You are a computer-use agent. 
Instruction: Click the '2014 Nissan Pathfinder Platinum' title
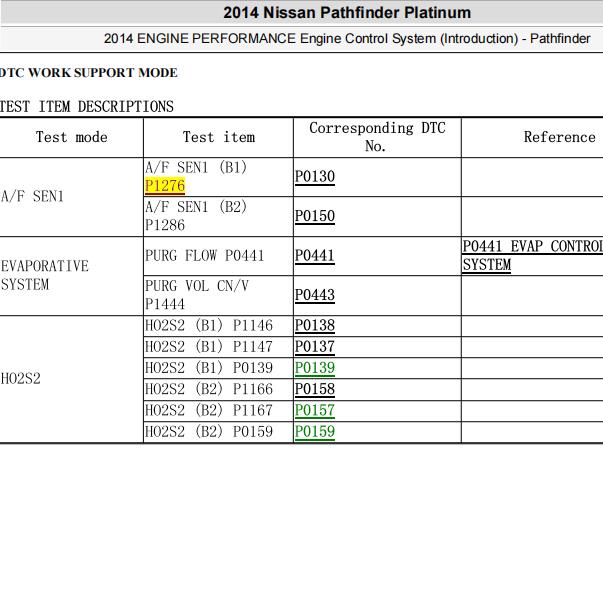point(347,13)
